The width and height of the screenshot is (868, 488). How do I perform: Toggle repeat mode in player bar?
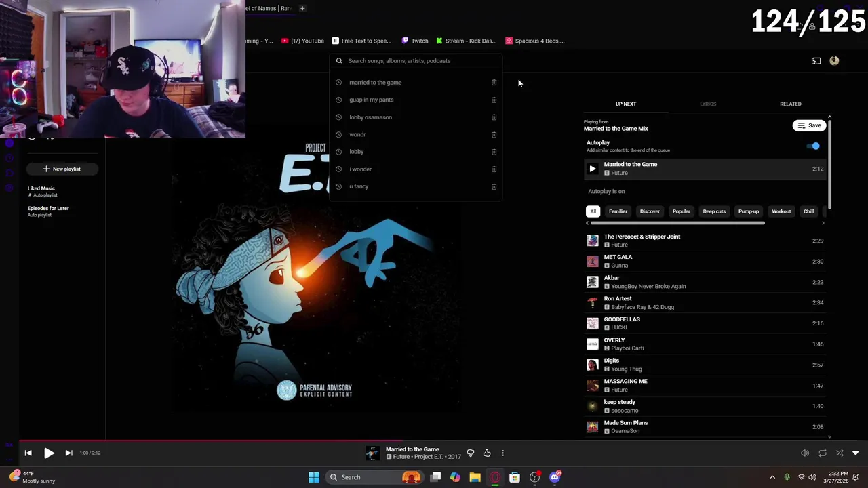pos(823,453)
